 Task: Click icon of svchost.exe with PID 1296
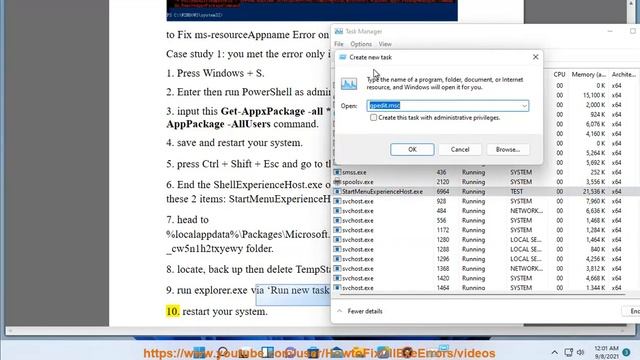point(337,259)
